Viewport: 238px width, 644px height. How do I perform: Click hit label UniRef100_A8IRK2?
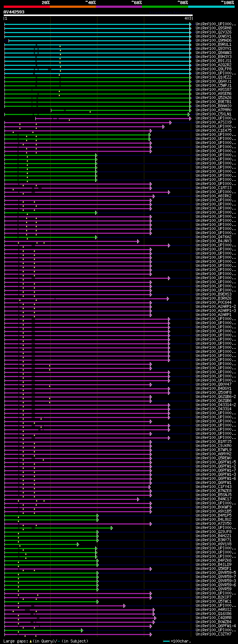213,196
